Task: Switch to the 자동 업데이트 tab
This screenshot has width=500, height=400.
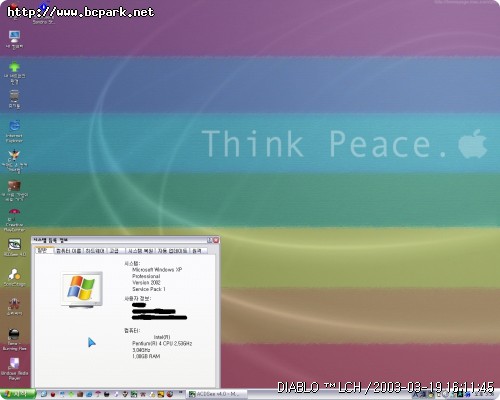Action: click(x=172, y=251)
